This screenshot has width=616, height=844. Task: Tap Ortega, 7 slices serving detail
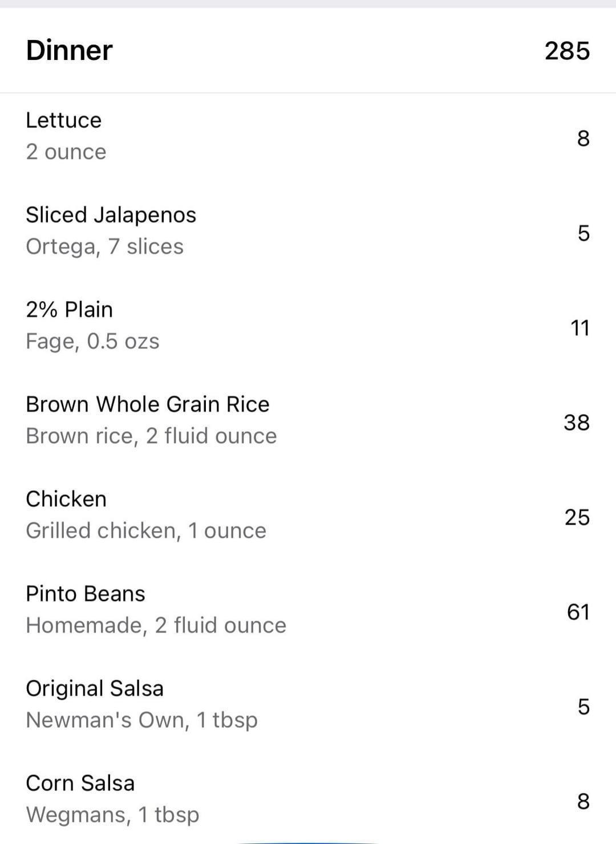(105, 246)
